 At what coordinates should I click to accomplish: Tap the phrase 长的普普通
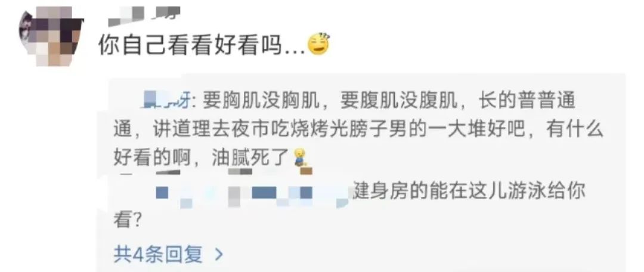click(527, 101)
